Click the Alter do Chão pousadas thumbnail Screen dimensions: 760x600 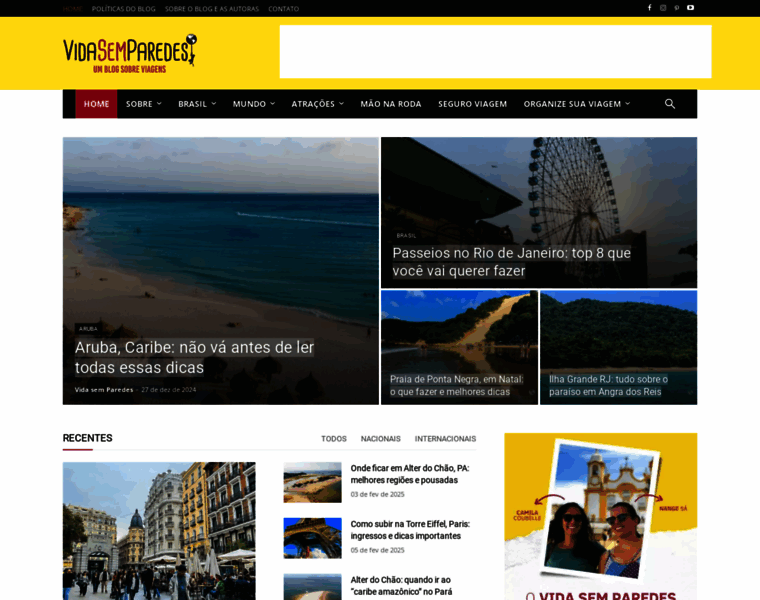(x=312, y=482)
